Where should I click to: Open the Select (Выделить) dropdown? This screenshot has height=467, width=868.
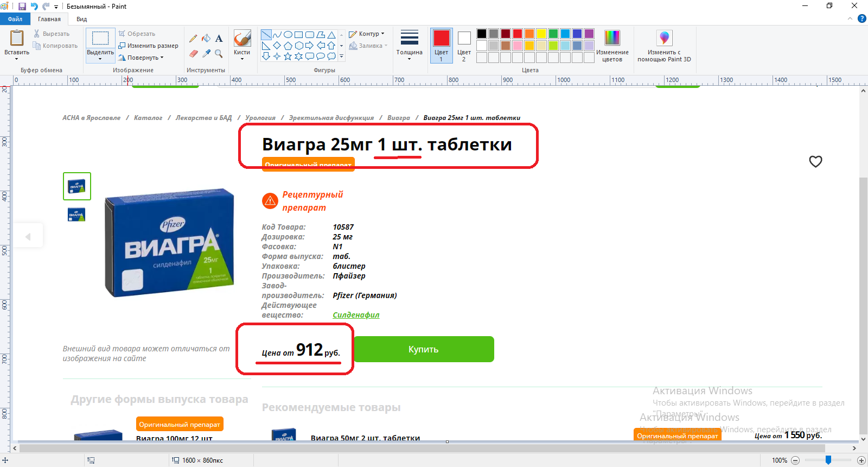tap(100, 56)
